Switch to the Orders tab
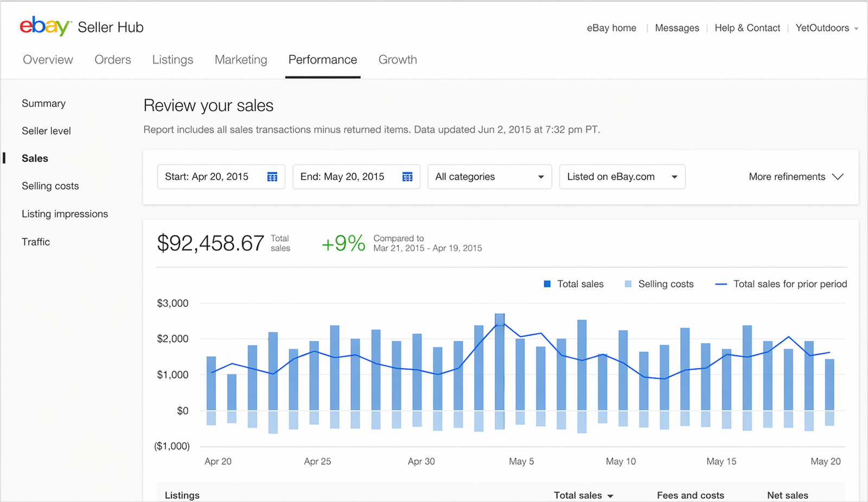Viewport: 868px width, 502px height. [x=113, y=60]
